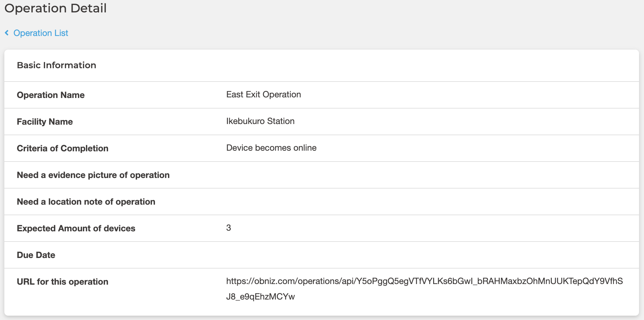
Task: Select the Ikebukuro Station value text
Action: click(260, 121)
